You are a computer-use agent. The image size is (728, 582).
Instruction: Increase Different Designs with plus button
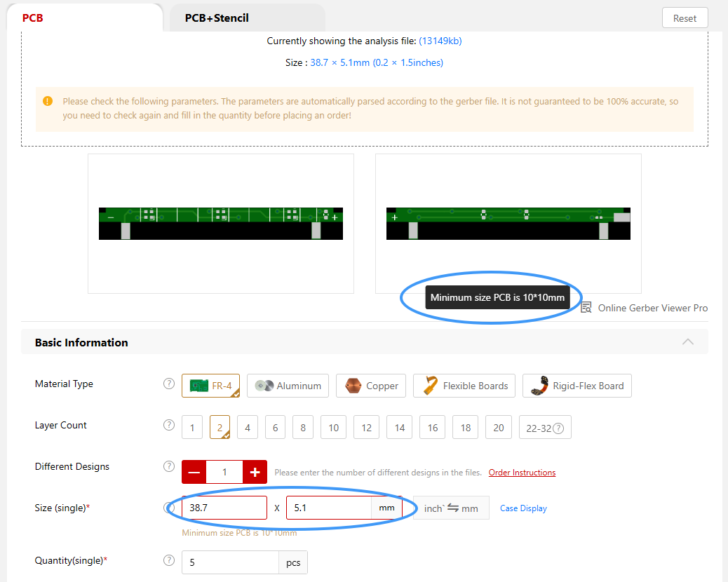pos(255,472)
